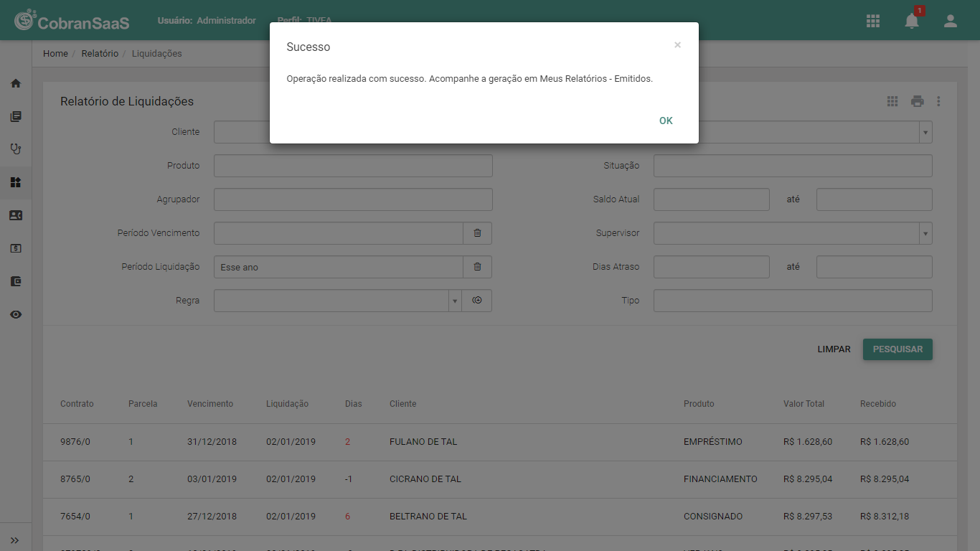
Task: Sort by Valor Total column header
Action: (804, 404)
